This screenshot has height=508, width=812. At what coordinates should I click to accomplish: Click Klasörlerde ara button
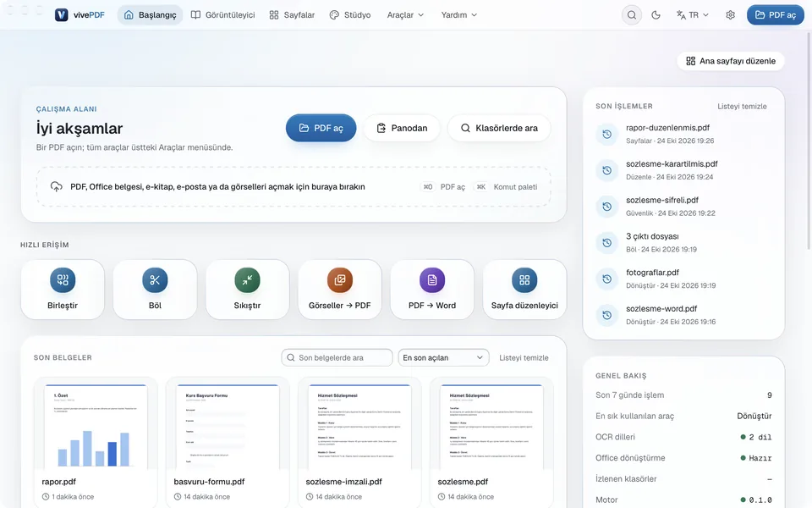(x=499, y=128)
